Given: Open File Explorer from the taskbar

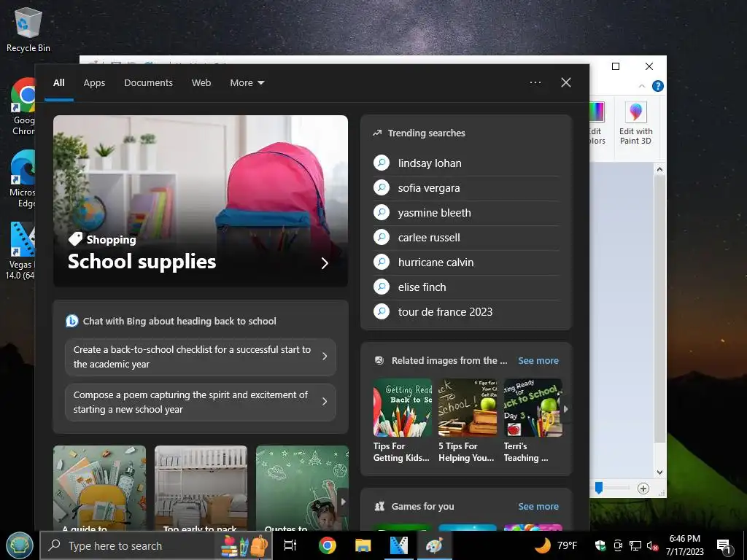Looking at the screenshot, I should coord(363,545).
